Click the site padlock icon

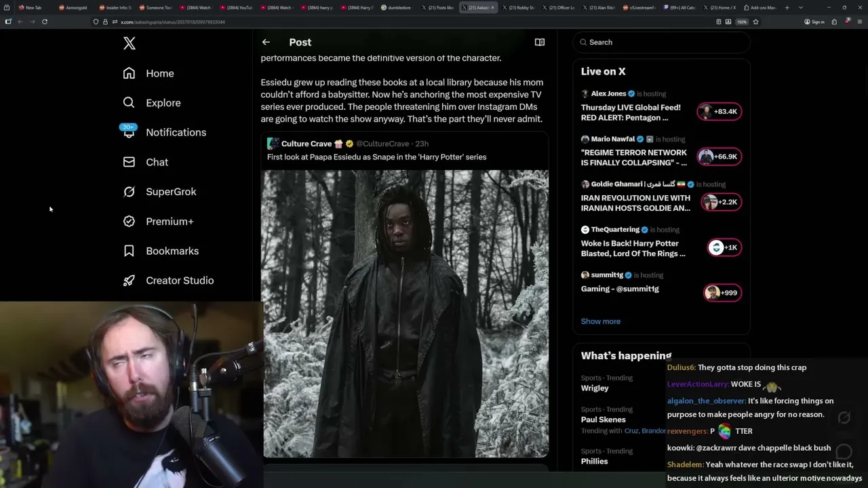point(105,22)
